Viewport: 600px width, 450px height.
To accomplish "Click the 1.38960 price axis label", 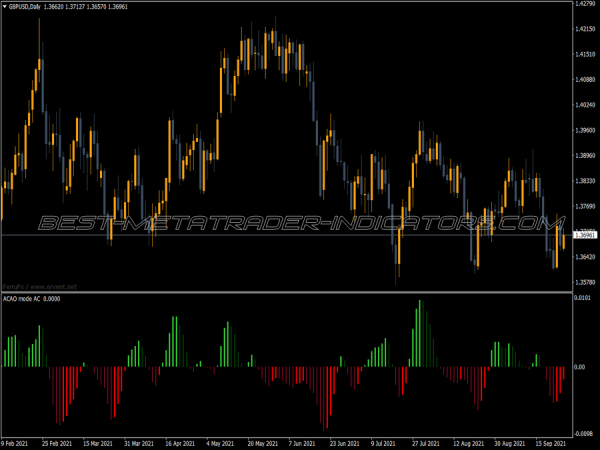I will coord(585,156).
